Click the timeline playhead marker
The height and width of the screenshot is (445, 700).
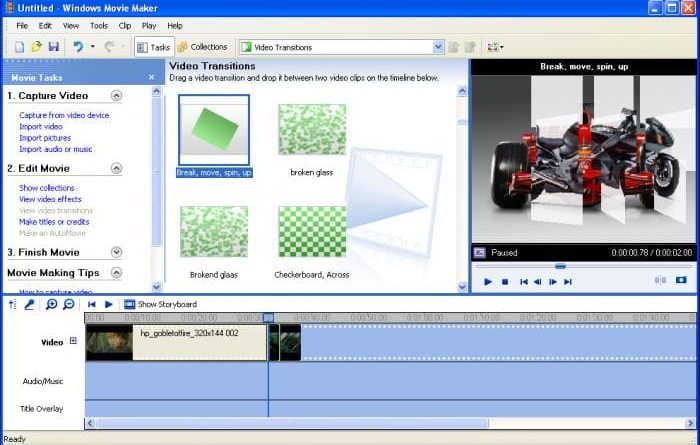268,318
